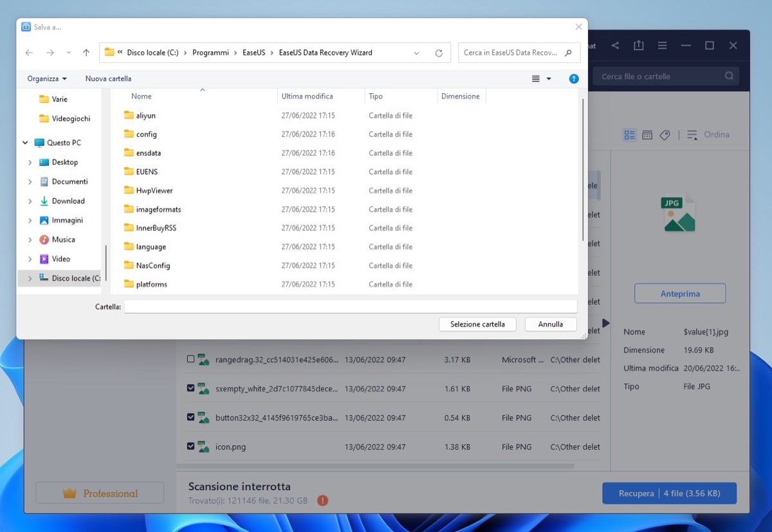The image size is (772, 532).
Task: Uncheck the button32x32 file checkbox
Action: 190,417
